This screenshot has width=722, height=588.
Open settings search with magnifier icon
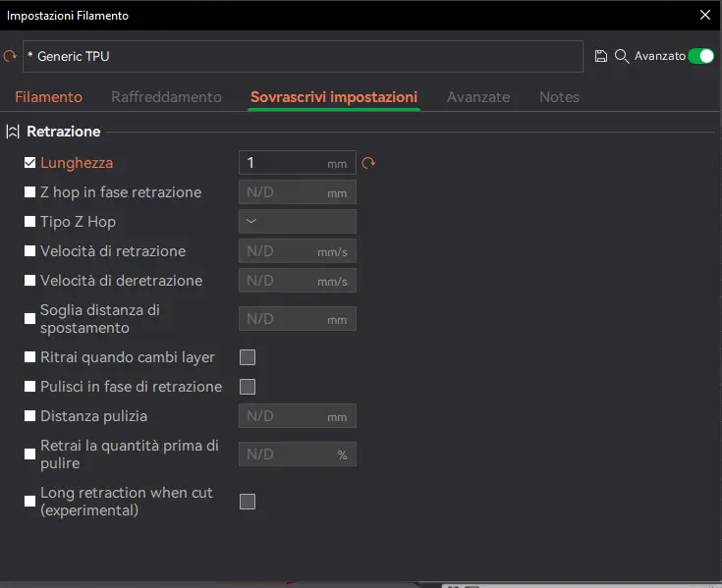pos(621,56)
